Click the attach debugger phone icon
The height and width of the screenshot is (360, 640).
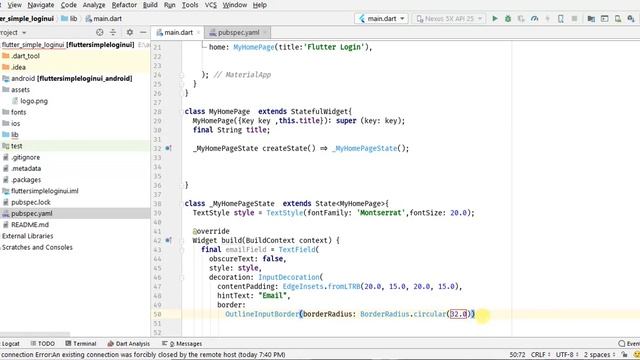tap(561, 19)
